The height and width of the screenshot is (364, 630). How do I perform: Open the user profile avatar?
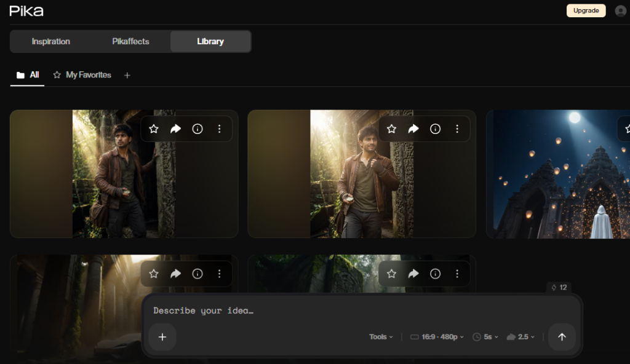(x=621, y=11)
